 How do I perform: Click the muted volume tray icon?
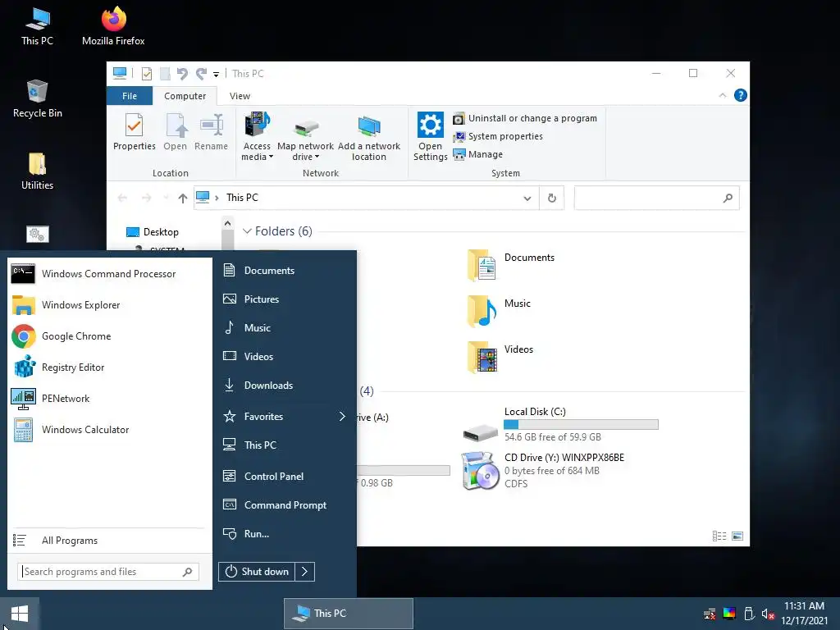(x=768, y=614)
